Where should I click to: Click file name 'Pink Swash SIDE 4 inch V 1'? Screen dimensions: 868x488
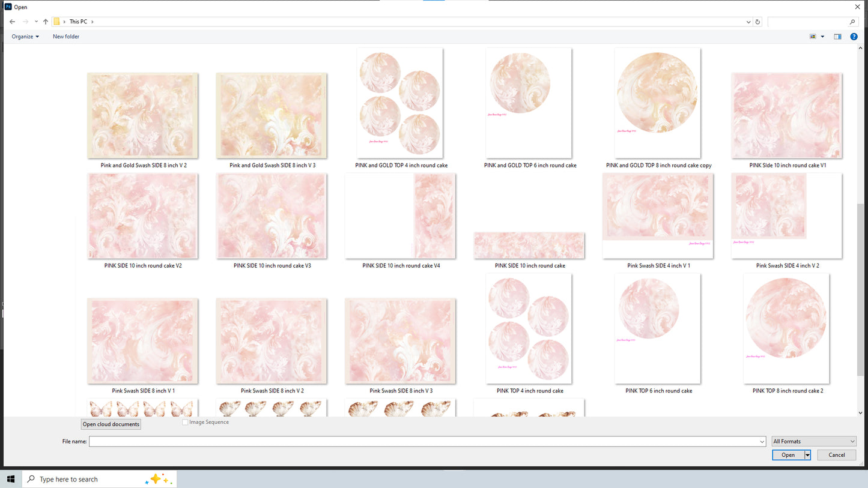click(x=659, y=265)
